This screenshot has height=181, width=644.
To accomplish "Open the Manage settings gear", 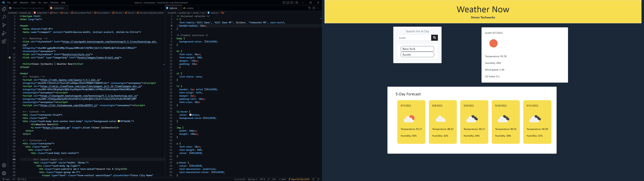I will pos(4,173).
